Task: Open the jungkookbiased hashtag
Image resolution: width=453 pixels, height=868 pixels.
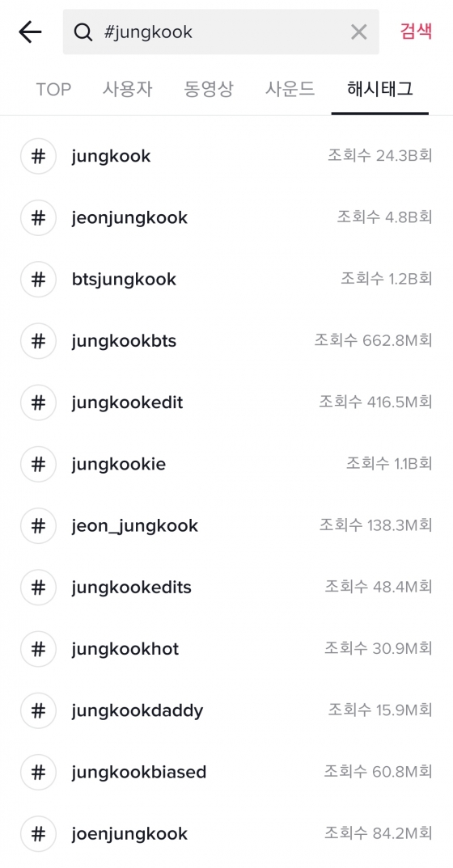Action: pos(226,772)
